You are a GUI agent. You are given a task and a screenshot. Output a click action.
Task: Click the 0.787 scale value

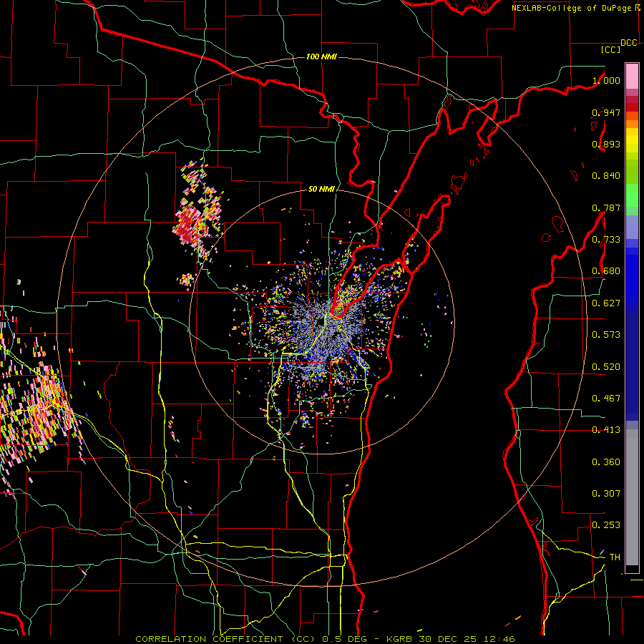606,208
